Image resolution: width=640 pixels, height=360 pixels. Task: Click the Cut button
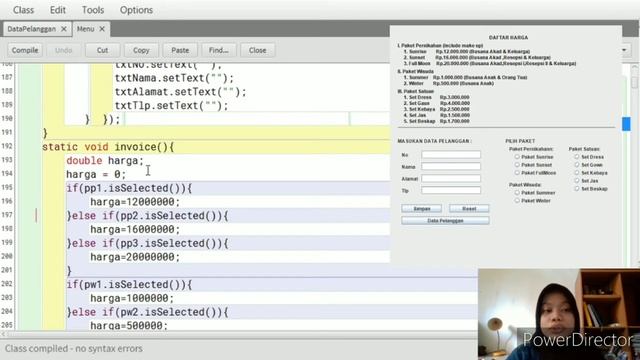coord(102,50)
